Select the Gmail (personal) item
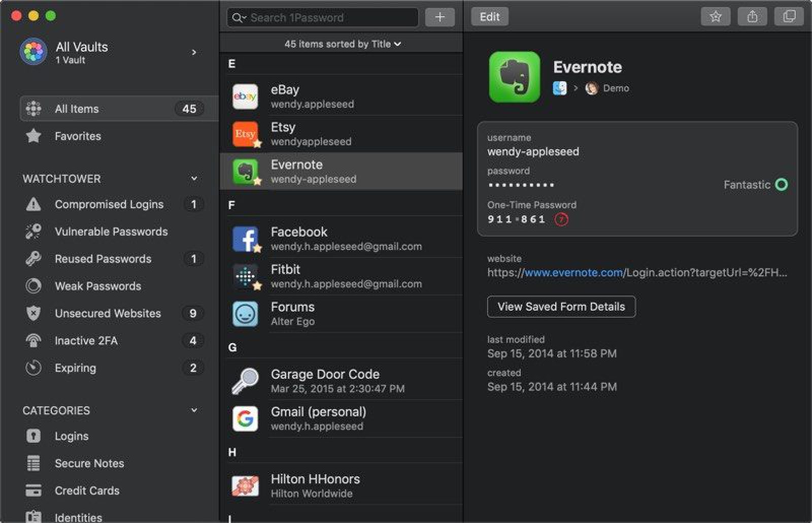Viewport: 812px width, 523px height. click(x=342, y=418)
